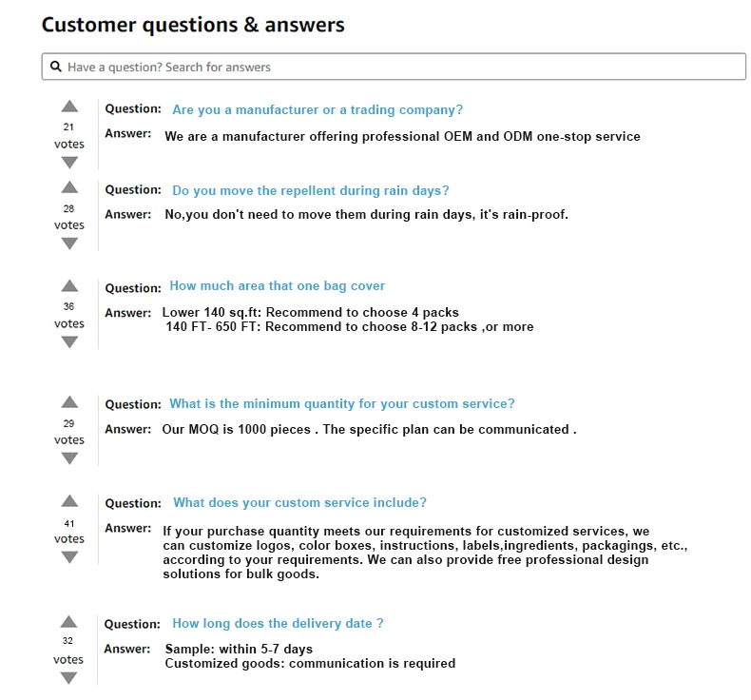The image size is (751, 700).
Task: Upvote the minimum quantity question
Action: (69, 402)
